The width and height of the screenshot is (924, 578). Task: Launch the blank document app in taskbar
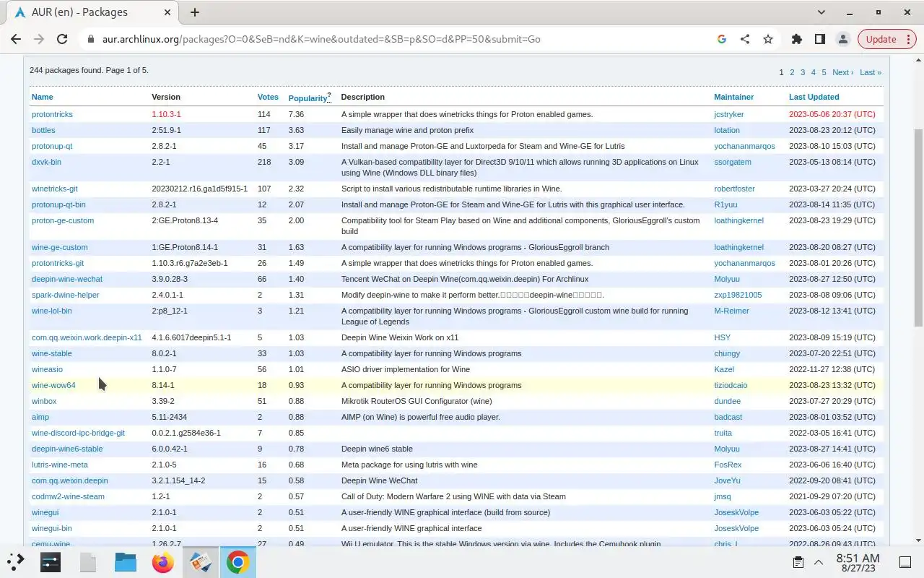click(88, 561)
